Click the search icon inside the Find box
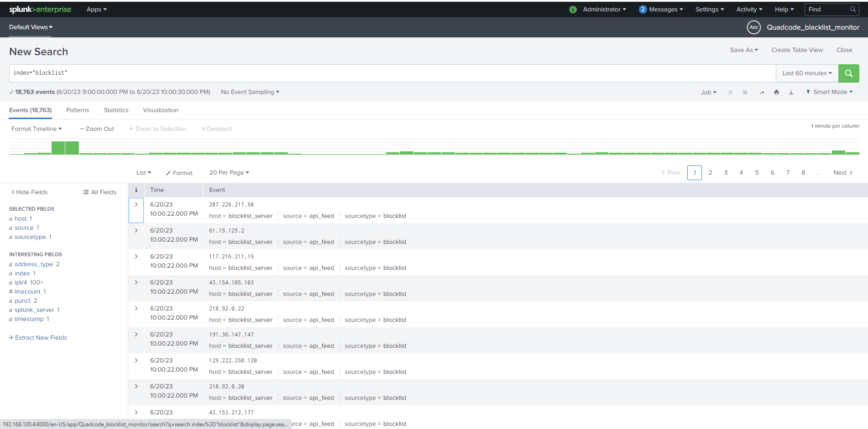 click(x=852, y=9)
